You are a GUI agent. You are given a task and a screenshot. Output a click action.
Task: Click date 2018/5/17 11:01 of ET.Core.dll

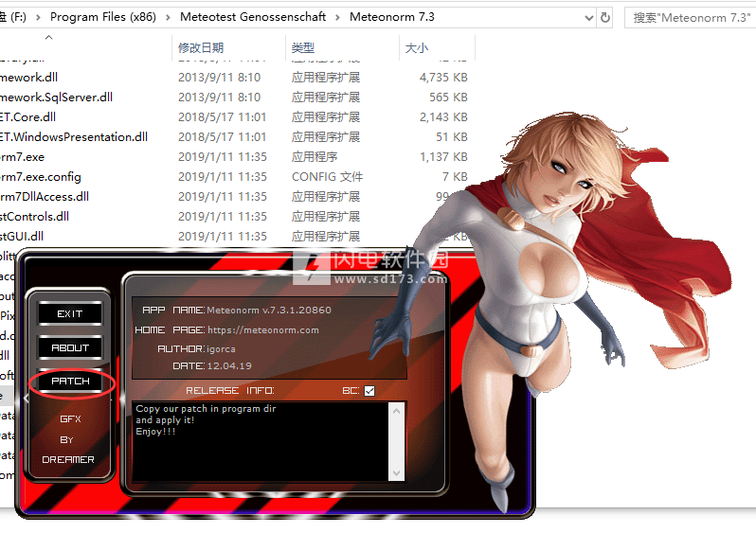(222, 117)
